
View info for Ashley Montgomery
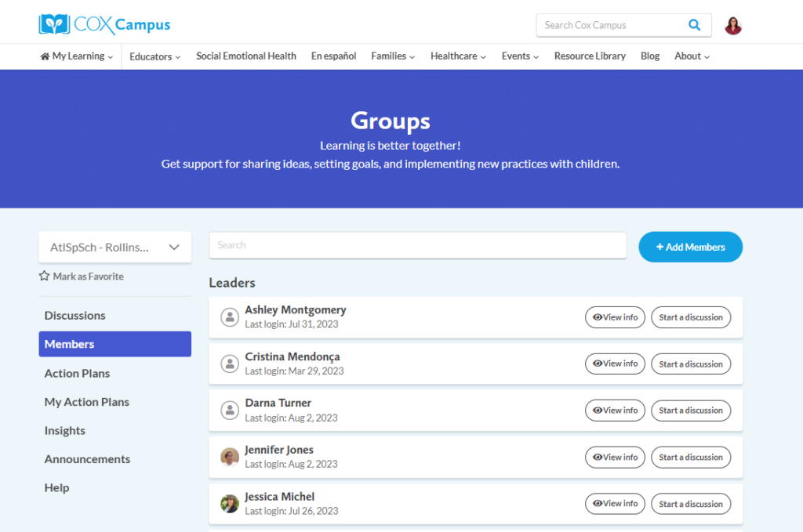point(615,317)
